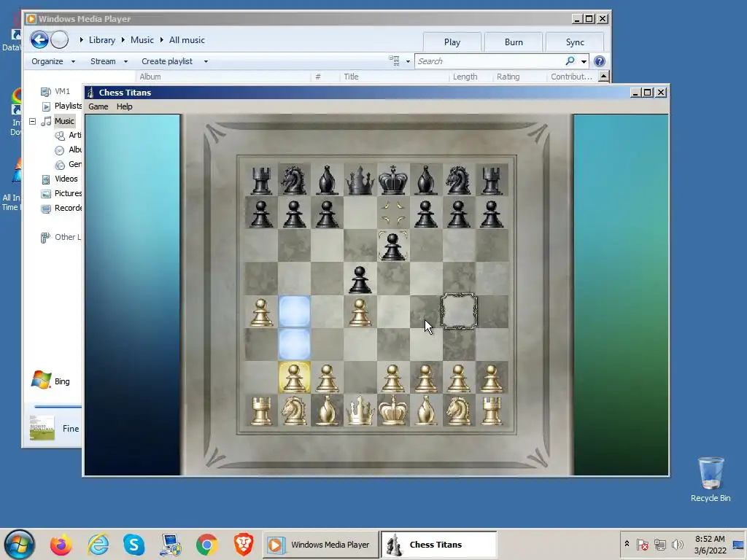Move pawn to highlighted b4 square
Viewport: 747px width, 560px height.
295,312
